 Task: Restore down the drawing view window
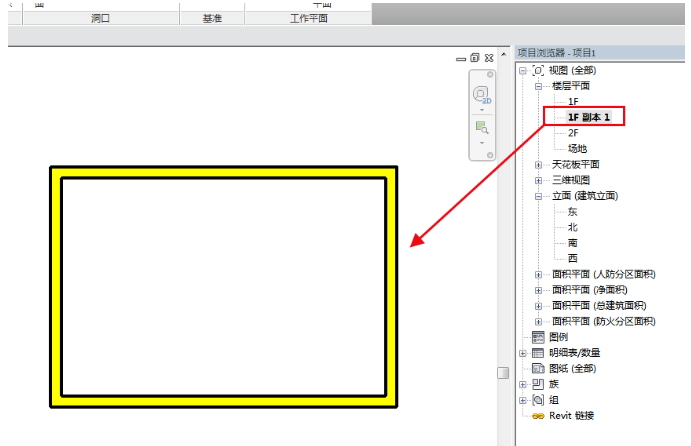475,58
